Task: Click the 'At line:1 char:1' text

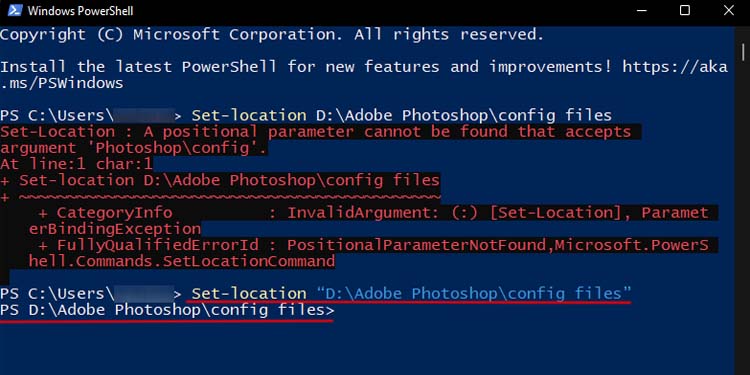Action: coord(76,164)
